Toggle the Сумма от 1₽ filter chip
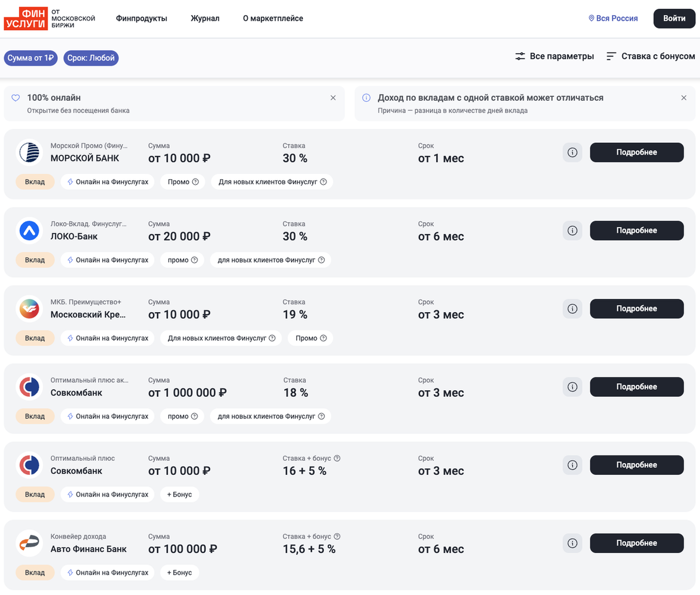Screen dimensions: 700x595 pyautogui.click(x=30, y=58)
